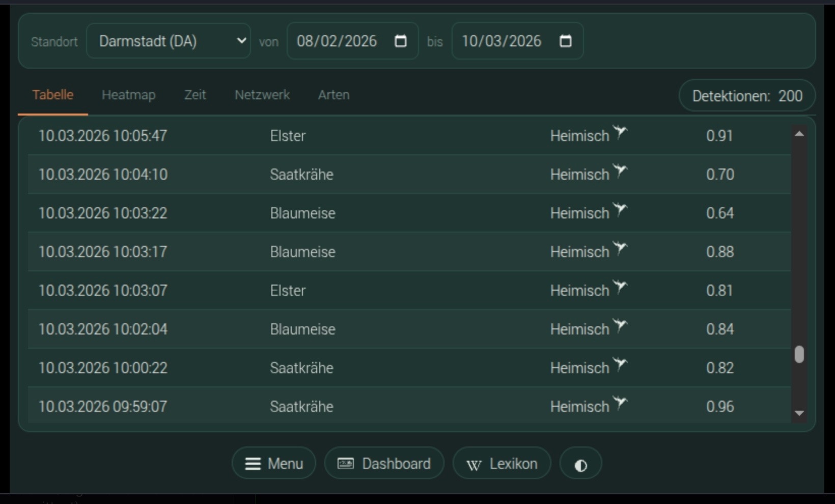
Task: Open calendar picker for 'bis' date
Action: [x=565, y=41]
